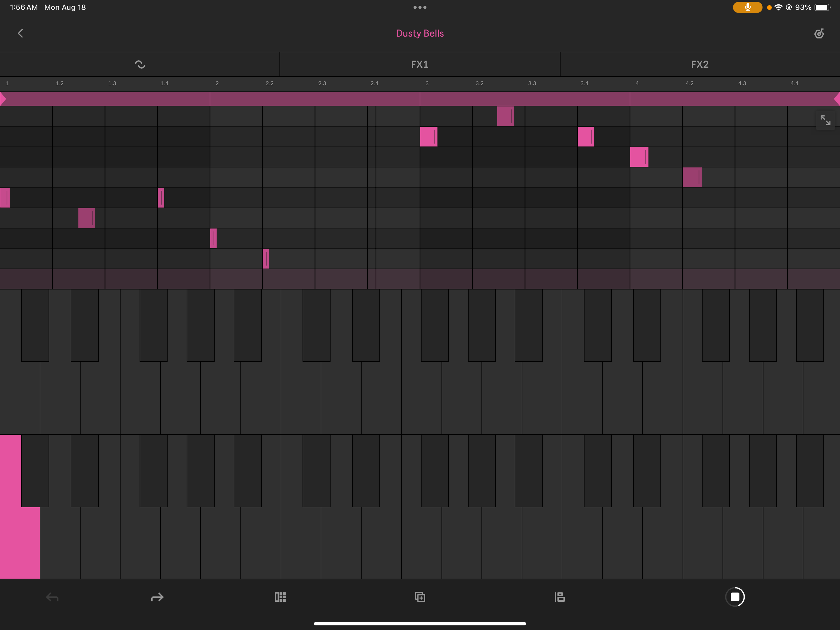Switch to the FX2 tab

tap(699, 64)
